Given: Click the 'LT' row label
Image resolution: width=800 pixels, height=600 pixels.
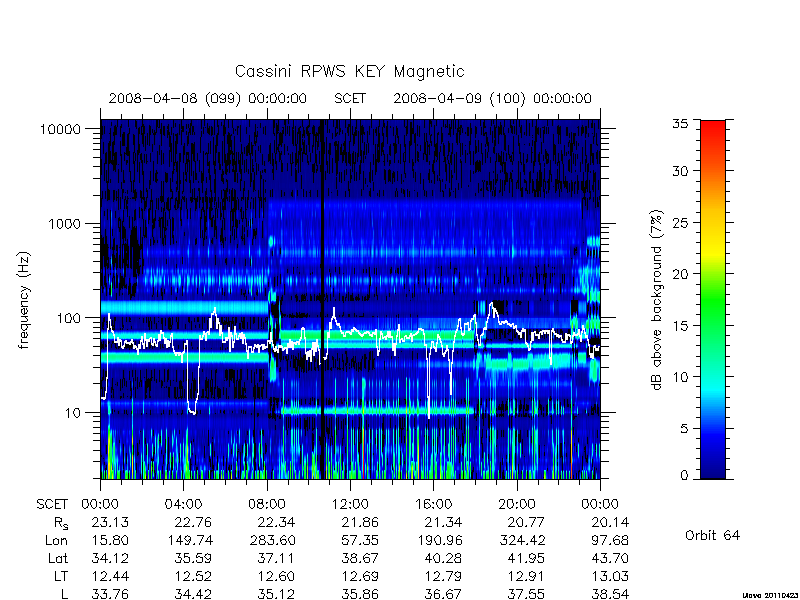Looking at the screenshot, I should click(x=61, y=577).
